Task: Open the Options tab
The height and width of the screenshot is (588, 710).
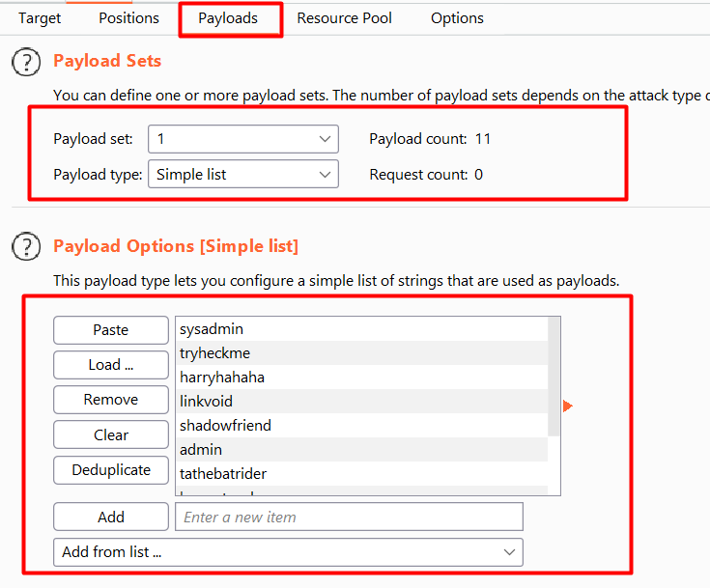Action: point(457,18)
